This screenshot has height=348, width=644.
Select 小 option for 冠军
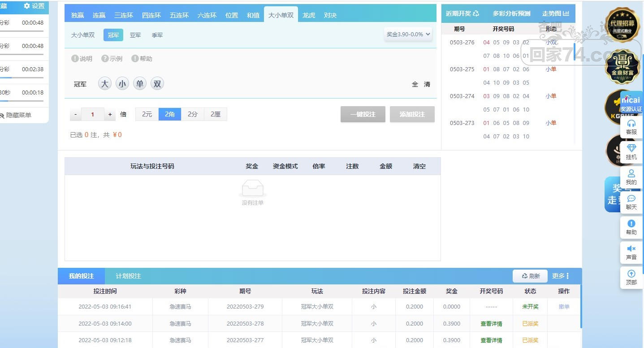[122, 84]
